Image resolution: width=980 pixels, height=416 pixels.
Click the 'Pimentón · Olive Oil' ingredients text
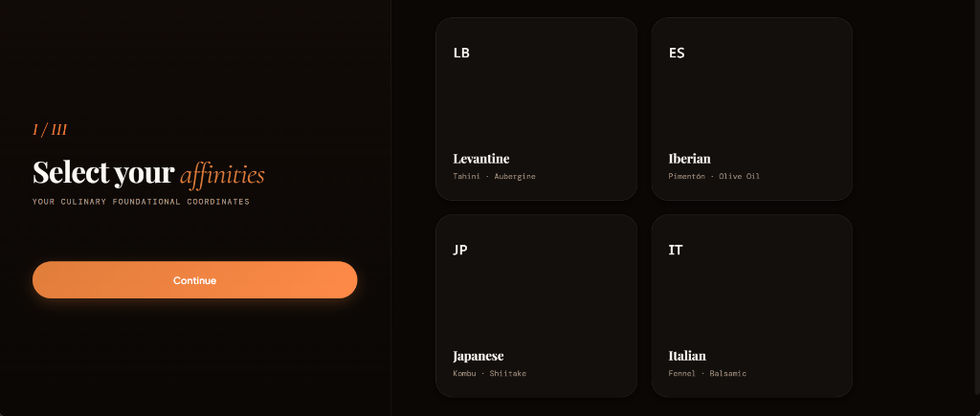coord(714,176)
